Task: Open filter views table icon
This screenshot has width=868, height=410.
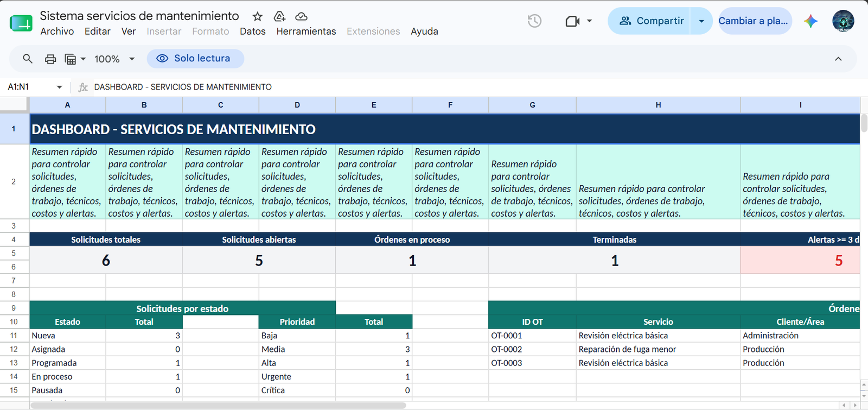Action: click(x=71, y=59)
